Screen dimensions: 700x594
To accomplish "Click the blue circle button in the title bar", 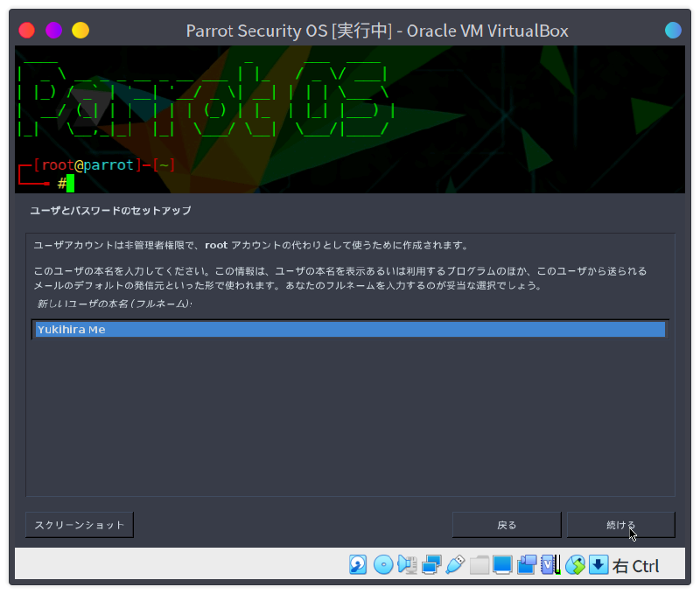I will pyautogui.click(x=673, y=31).
